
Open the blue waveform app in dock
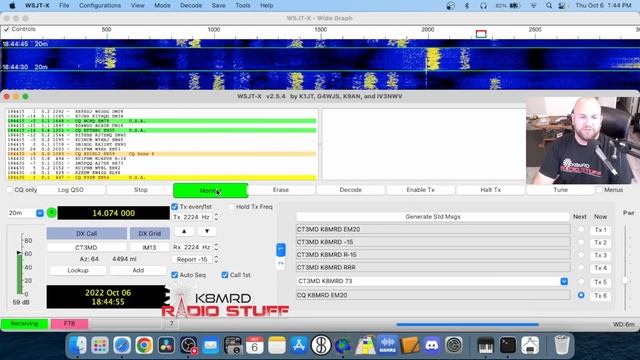click(388, 345)
